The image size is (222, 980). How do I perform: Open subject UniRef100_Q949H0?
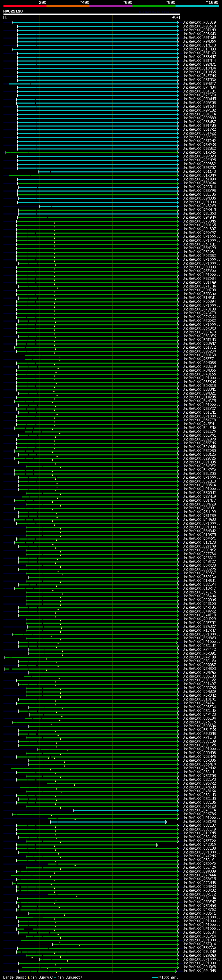(199, 217)
